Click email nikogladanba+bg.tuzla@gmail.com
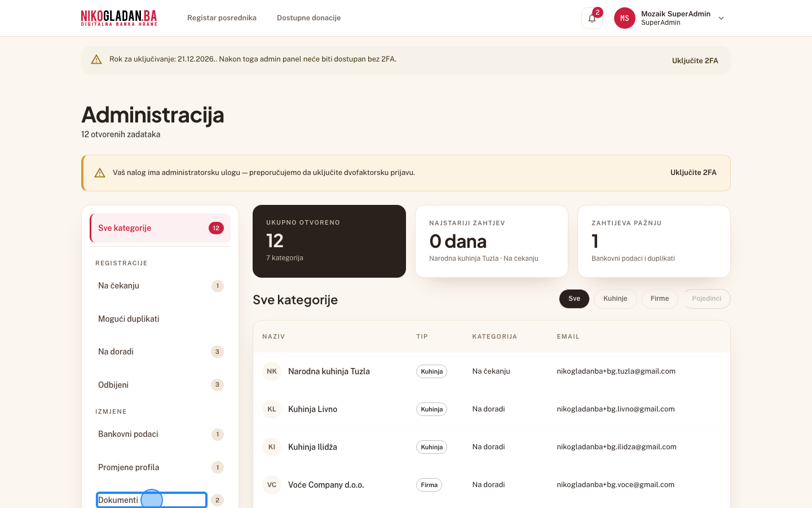 [616, 371]
